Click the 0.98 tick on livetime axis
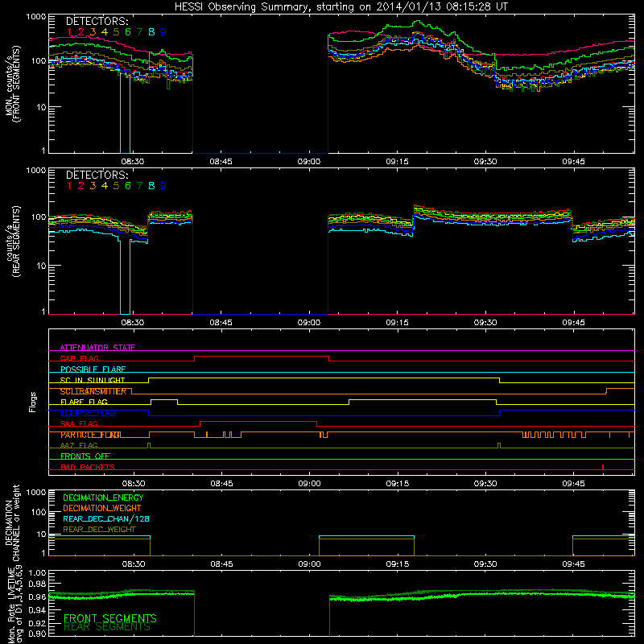Image resolution: width=644 pixels, height=644 pixels. click(x=37, y=584)
